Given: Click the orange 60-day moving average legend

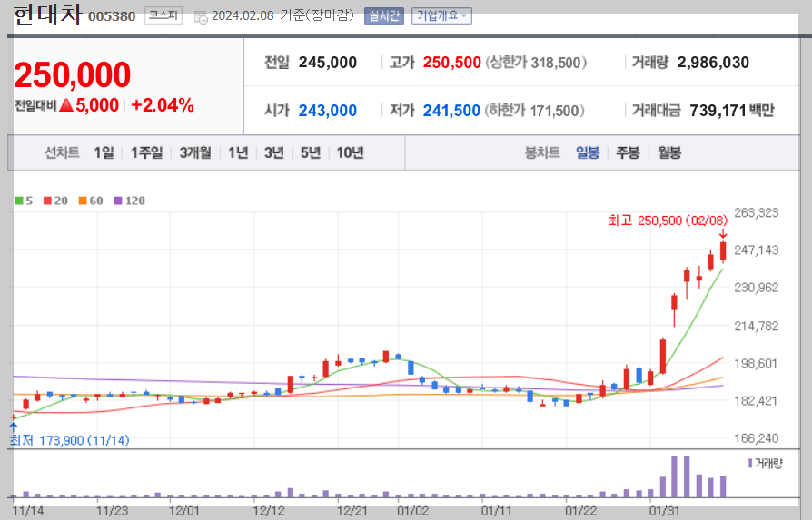Looking at the screenshot, I should click(x=91, y=201).
